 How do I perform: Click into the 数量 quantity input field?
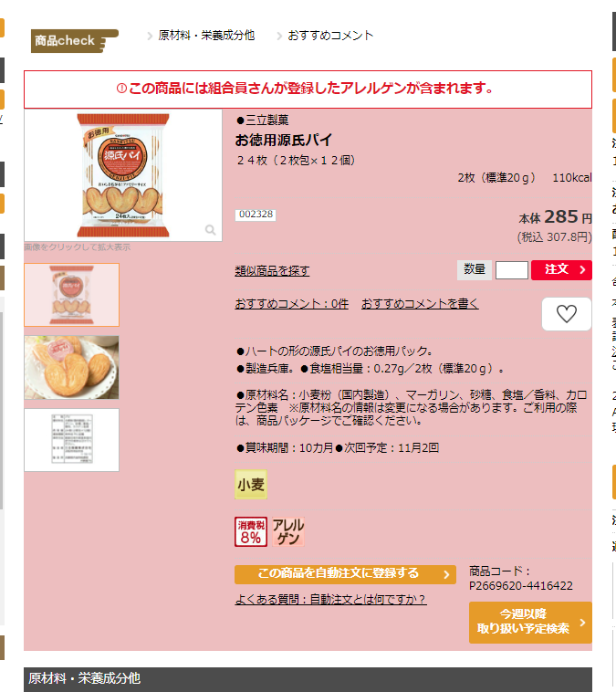(x=512, y=270)
